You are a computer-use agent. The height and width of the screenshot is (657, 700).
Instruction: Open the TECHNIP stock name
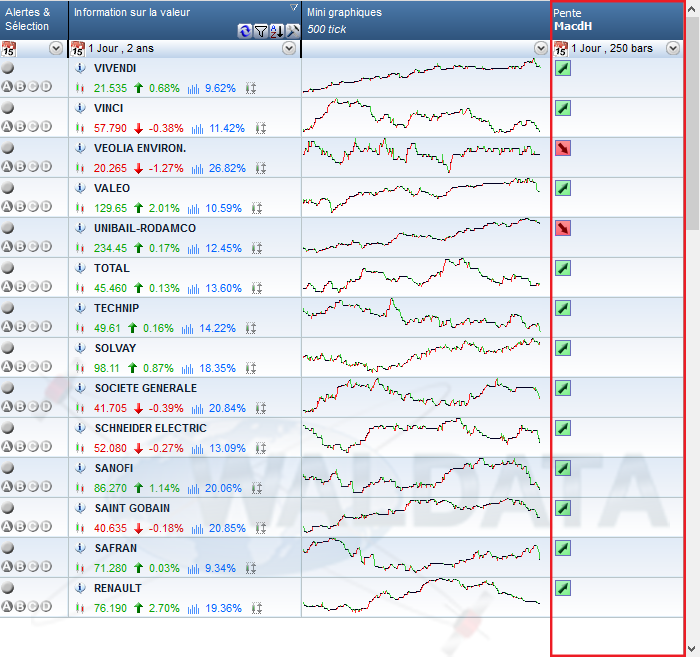pyautogui.click(x=117, y=308)
